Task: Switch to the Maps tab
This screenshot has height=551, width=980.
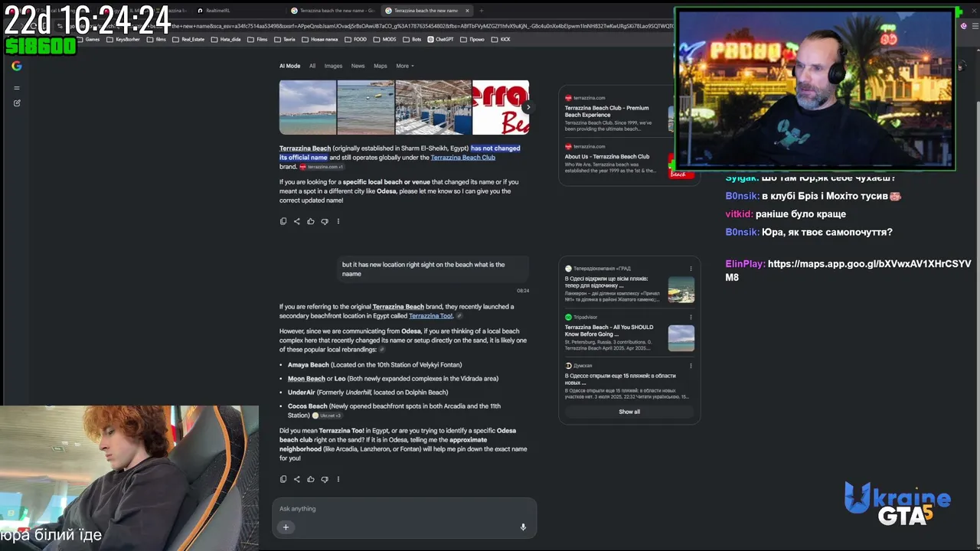Action: [x=380, y=66]
